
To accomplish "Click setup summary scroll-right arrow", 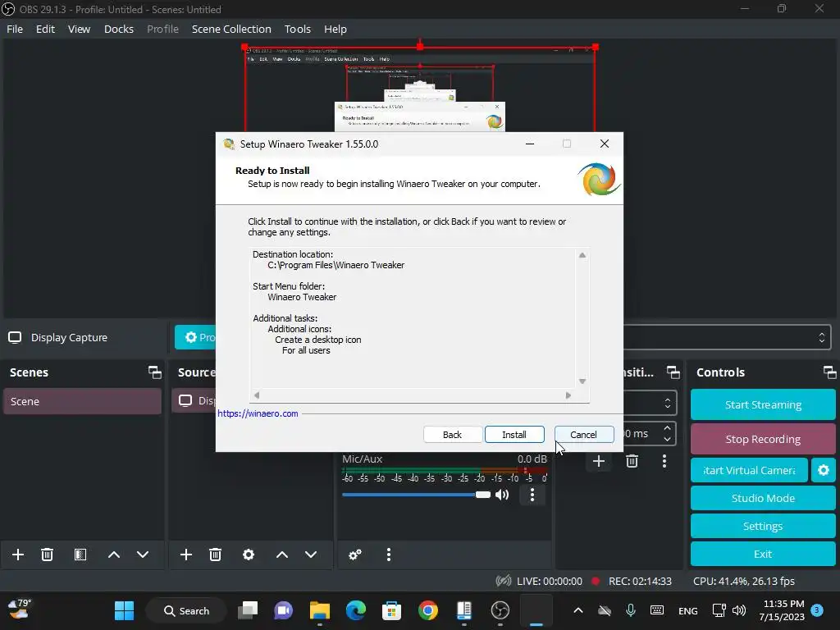I will pyautogui.click(x=568, y=395).
